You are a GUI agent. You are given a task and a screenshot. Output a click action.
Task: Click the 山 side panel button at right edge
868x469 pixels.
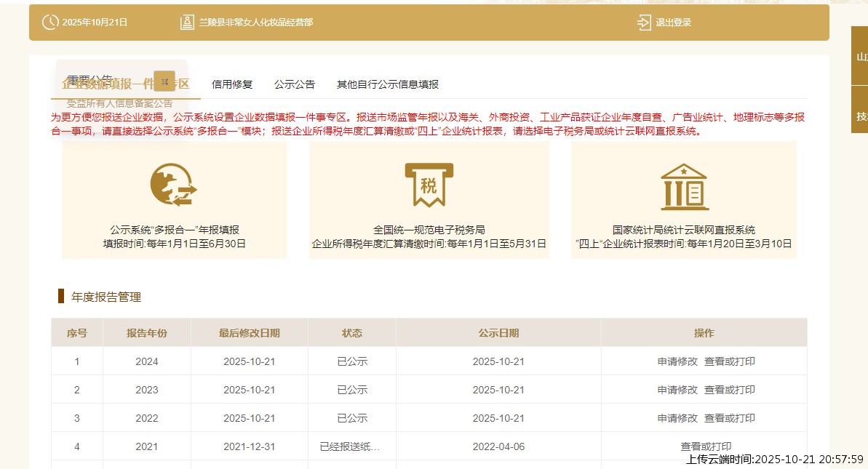861,57
